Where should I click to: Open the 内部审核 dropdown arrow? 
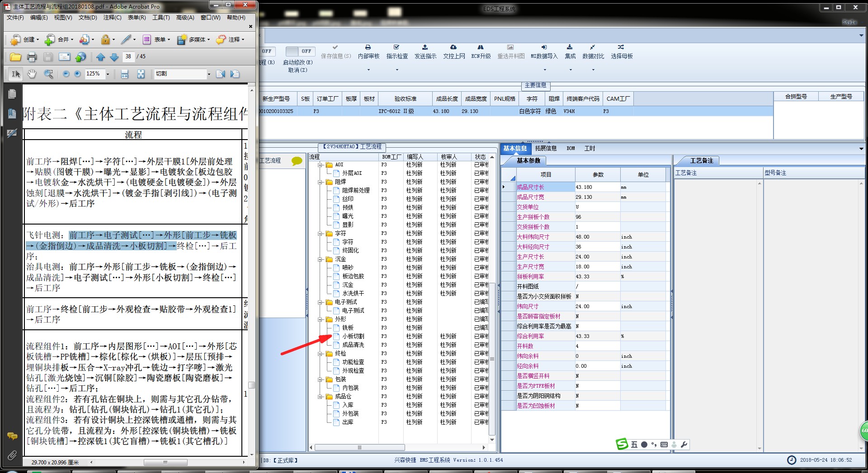(368, 70)
